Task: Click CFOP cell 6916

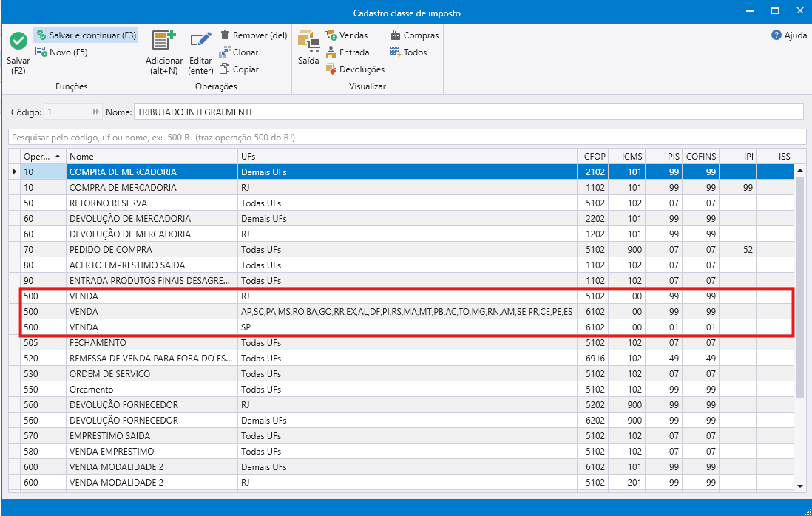Action: coord(592,358)
